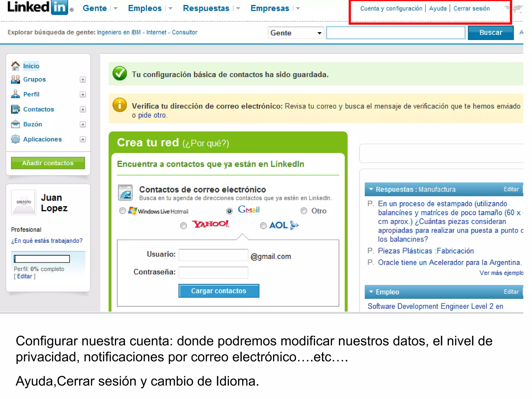532x399 pixels.
Task: Open the Empleos top menu
Action: pos(145,8)
